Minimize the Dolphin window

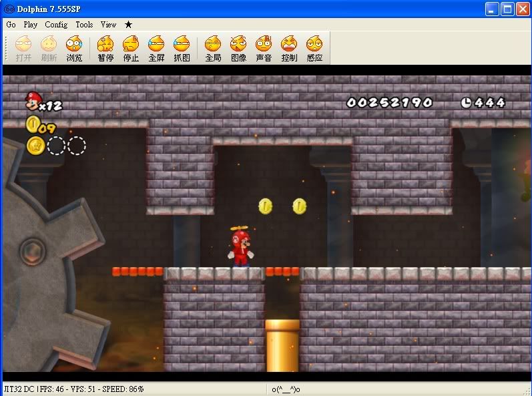tap(492, 9)
